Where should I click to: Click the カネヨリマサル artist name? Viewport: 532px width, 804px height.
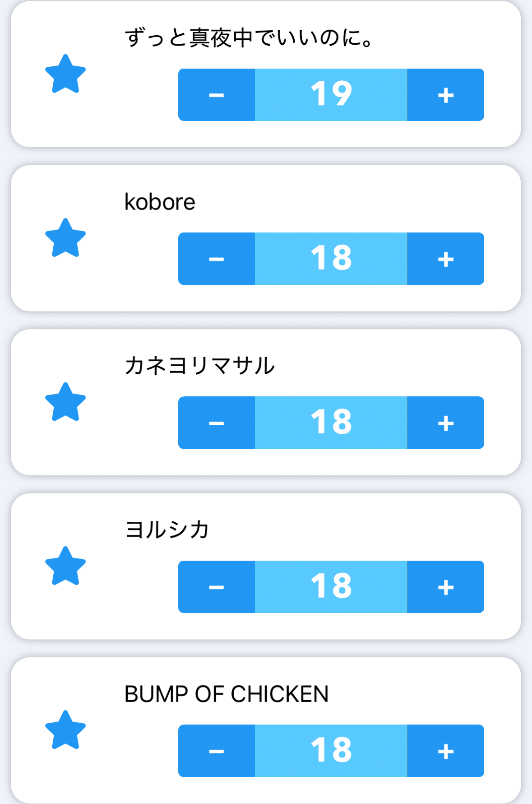click(x=199, y=366)
